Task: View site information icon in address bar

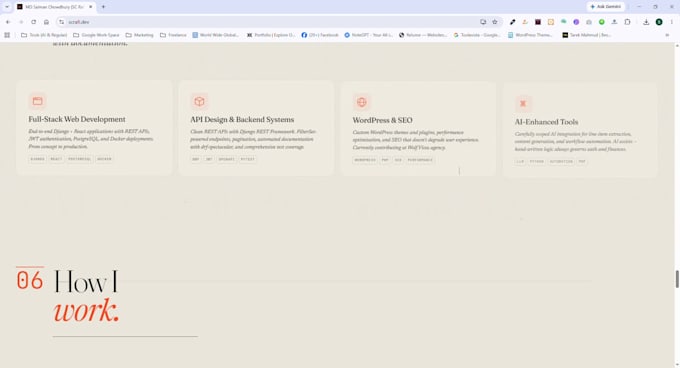Action: pyautogui.click(x=62, y=22)
